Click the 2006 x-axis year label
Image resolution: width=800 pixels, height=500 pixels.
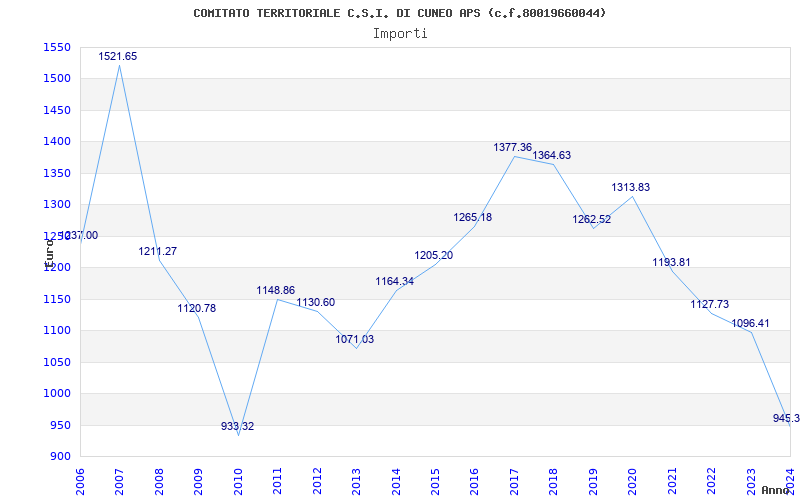coord(80,480)
